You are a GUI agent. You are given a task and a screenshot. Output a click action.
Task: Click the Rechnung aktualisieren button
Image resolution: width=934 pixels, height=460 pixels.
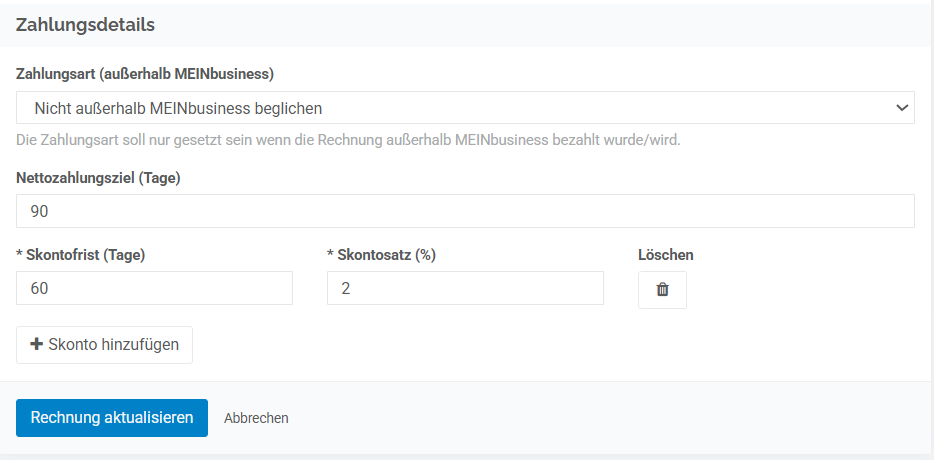pyautogui.click(x=112, y=418)
